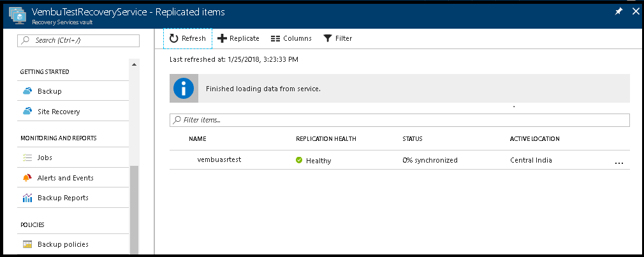Pin the blade with pushpin icon
644x257 pixels.
(618, 11)
